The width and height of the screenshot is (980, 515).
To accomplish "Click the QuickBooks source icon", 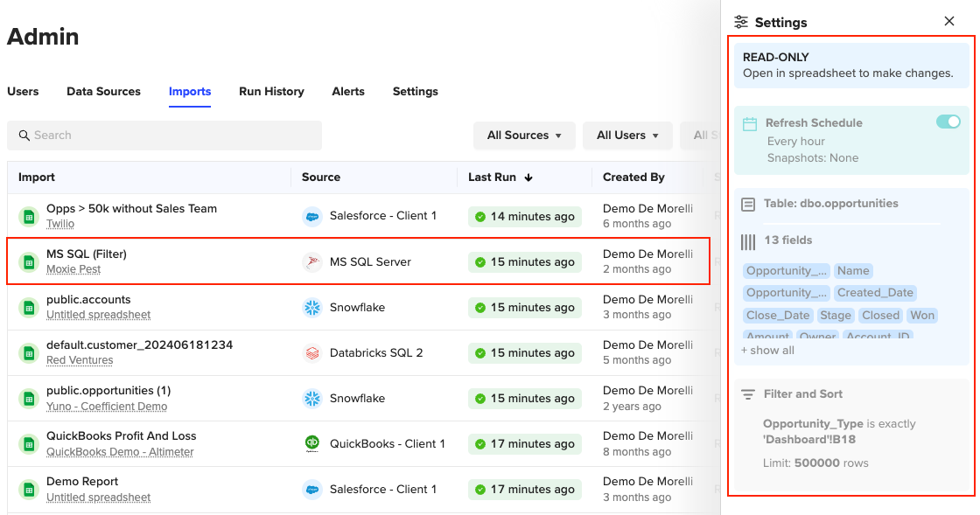I will [312, 443].
